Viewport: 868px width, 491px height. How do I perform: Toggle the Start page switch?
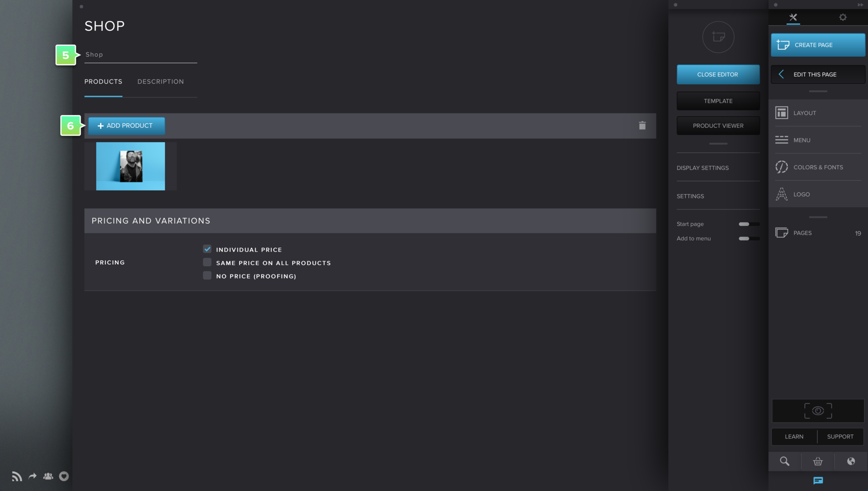(749, 224)
